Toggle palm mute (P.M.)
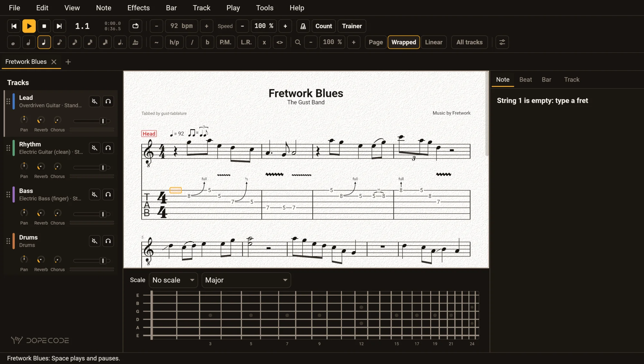Screen dimensions: 644x364 point(225,42)
